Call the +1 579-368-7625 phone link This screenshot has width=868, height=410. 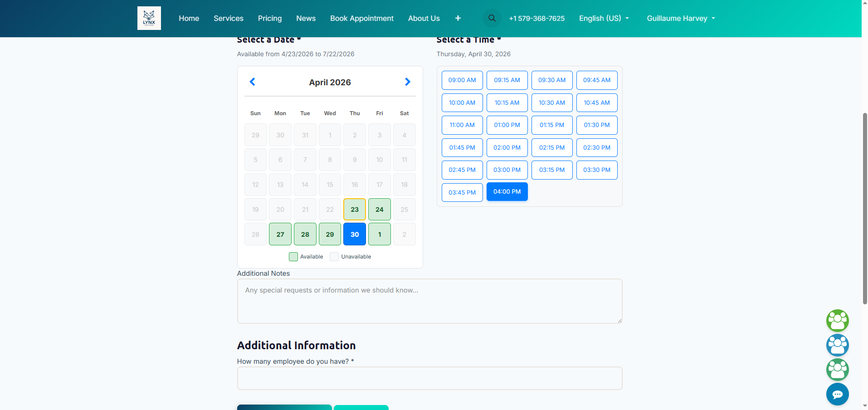tap(536, 18)
